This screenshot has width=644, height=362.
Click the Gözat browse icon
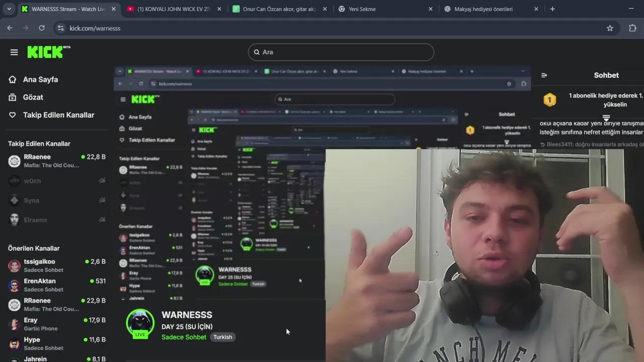click(x=13, y=97)
